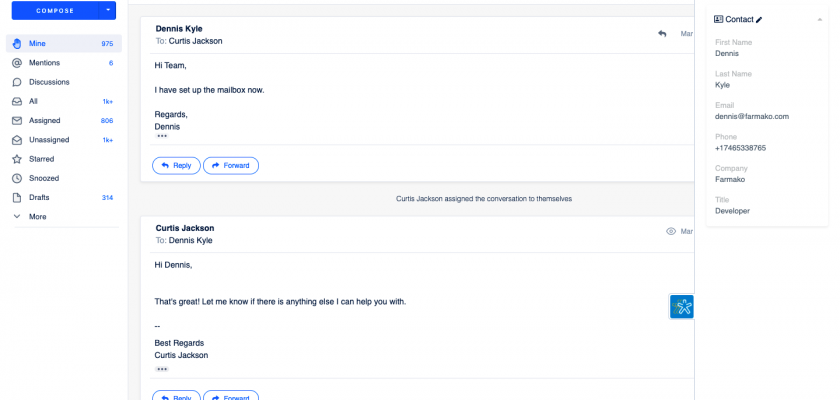Click the blue floating tools widget icon

click(x=682, y=307)
